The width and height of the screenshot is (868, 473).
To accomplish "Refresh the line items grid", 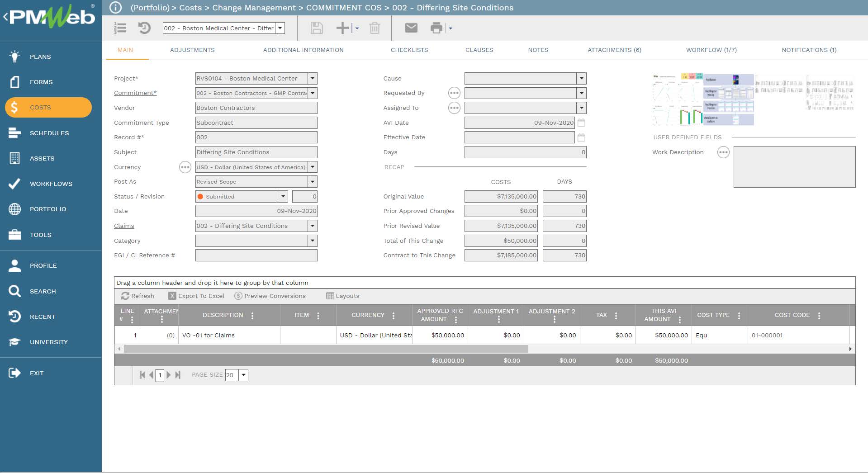I will [x=138, y=296].
